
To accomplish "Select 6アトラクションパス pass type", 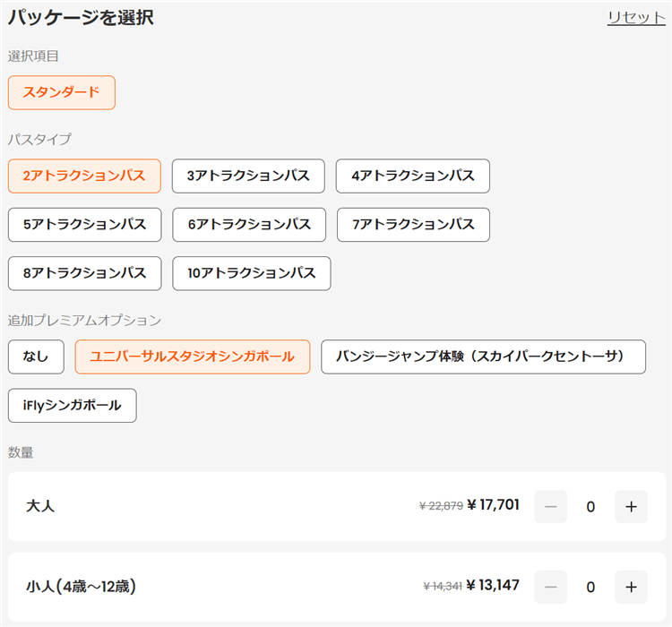I will [249, 225].
